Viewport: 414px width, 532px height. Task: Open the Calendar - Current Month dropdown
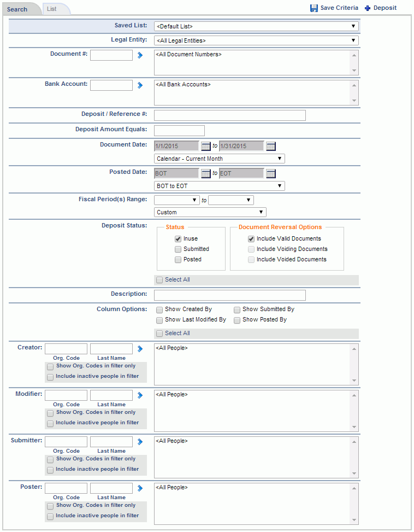(x=219, y=159)
